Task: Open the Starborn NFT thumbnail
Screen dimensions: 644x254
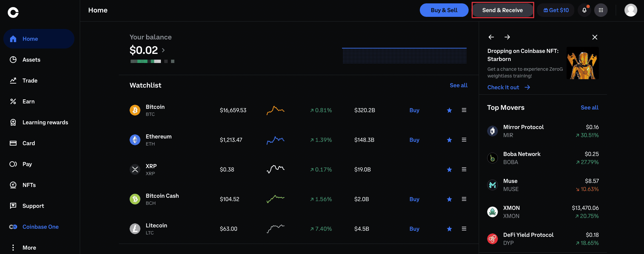Action: [x=583, y=63]
